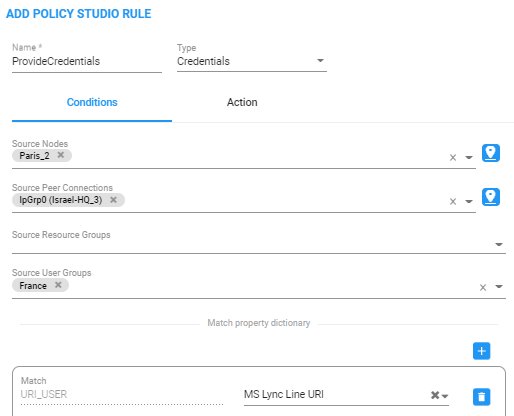Expand the Source Nodes dropdown
Viewport: 514px width, 416px height.
[x=469, y=157]
